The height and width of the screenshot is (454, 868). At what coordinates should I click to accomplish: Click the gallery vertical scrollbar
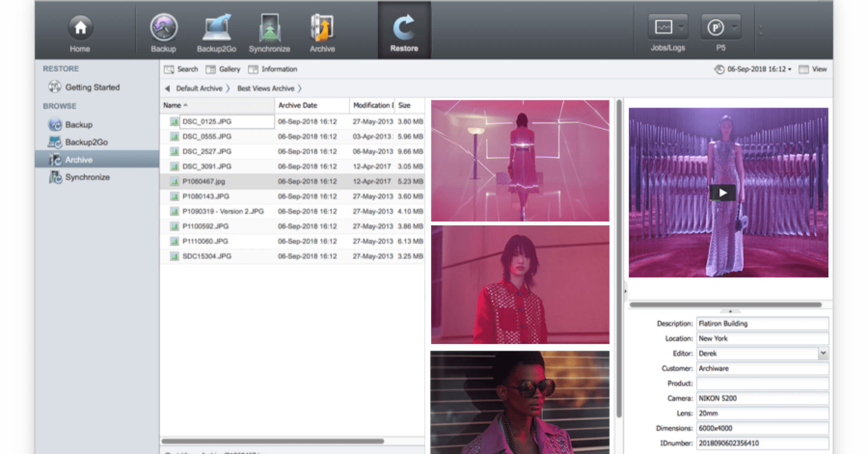tap(619, 258)
